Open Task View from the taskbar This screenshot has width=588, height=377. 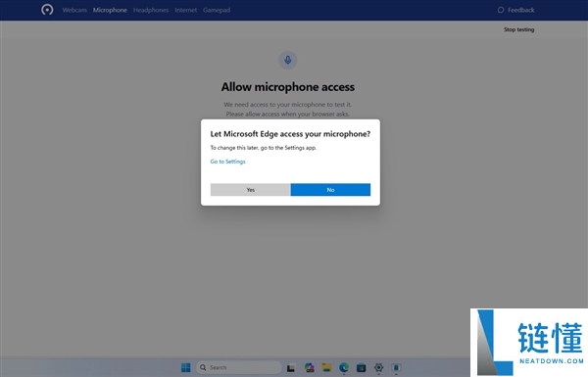291,368
